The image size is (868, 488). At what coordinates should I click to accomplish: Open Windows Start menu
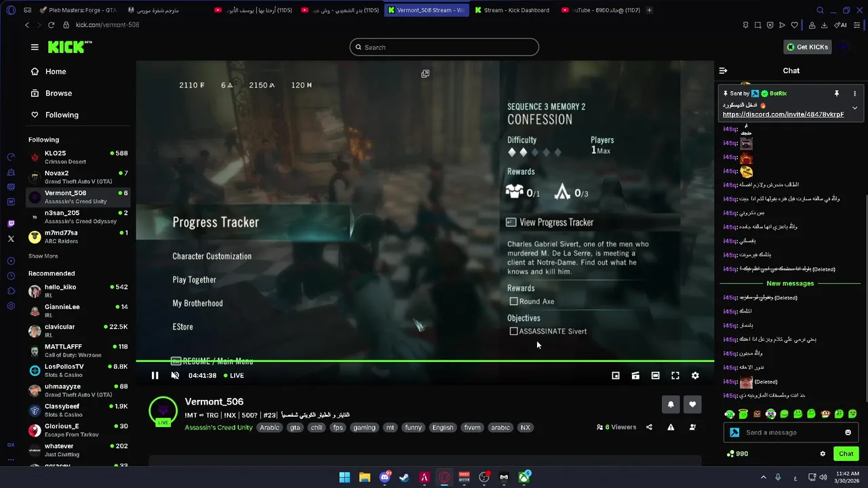[344, 477]
